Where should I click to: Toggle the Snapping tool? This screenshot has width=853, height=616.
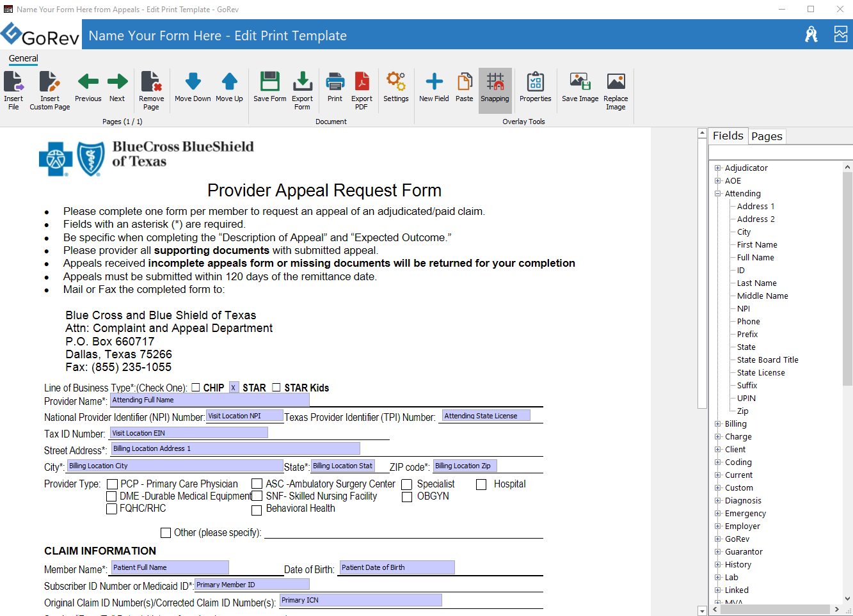pos(495,90)
